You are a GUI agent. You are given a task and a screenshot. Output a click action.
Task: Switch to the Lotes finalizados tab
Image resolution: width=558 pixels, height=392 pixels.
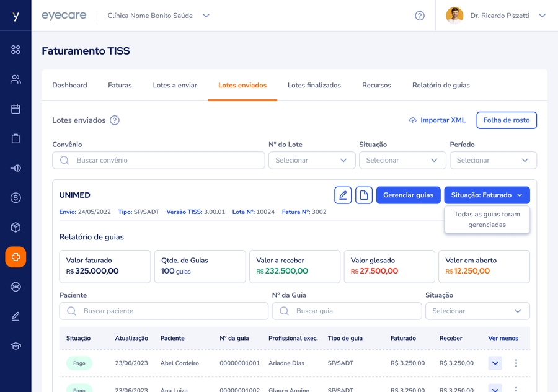(314, 86)
